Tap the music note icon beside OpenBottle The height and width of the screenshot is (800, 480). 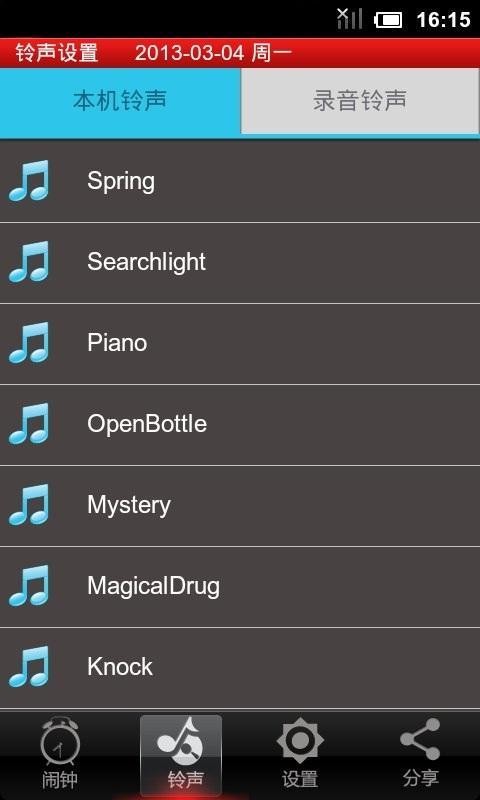coord(29,423)
